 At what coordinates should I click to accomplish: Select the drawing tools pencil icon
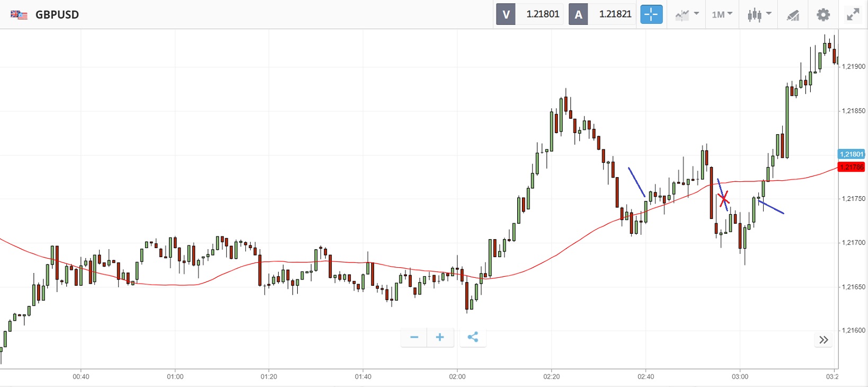pyautogui.click(x=793, y=15)
